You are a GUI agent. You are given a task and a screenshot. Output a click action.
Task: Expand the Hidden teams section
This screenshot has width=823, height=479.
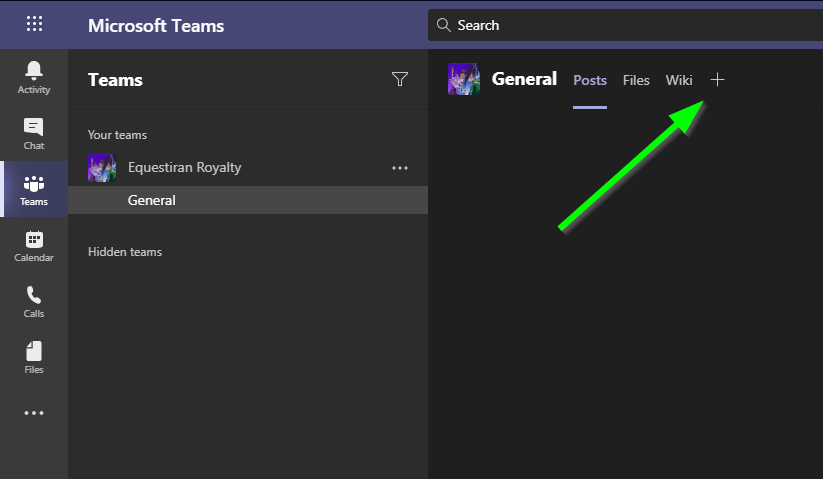(x=125, y=252)
